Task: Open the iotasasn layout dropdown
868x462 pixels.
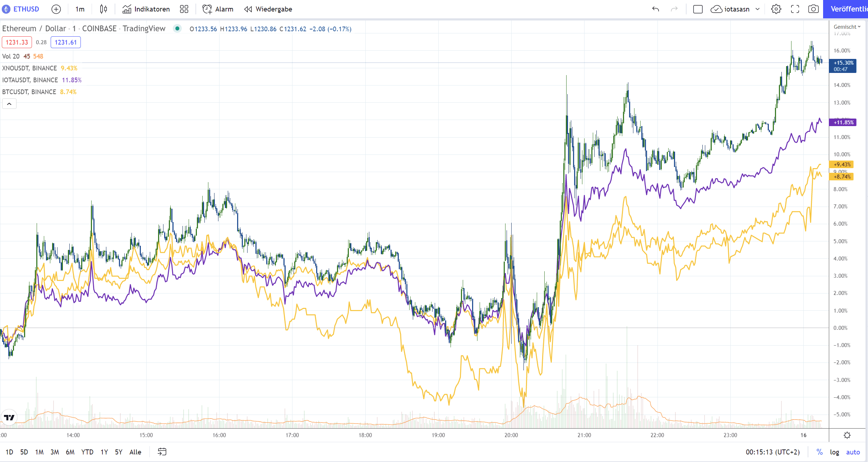Action: click(758, 9)
